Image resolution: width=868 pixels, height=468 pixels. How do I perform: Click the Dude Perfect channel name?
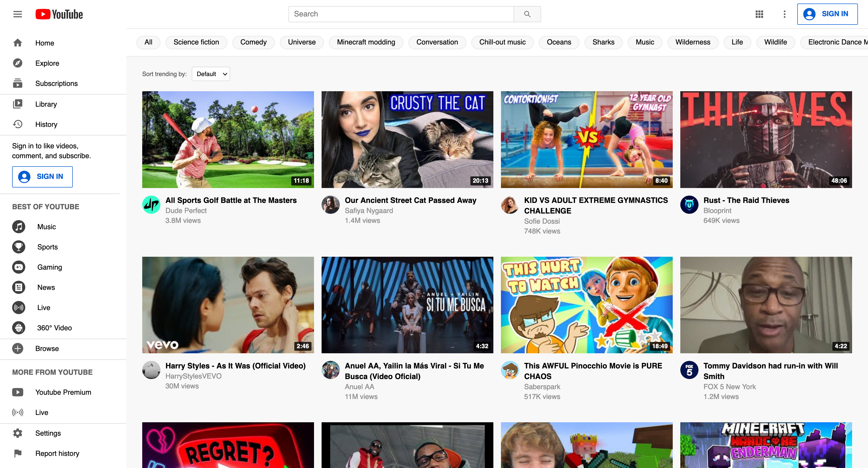point(186,210)
